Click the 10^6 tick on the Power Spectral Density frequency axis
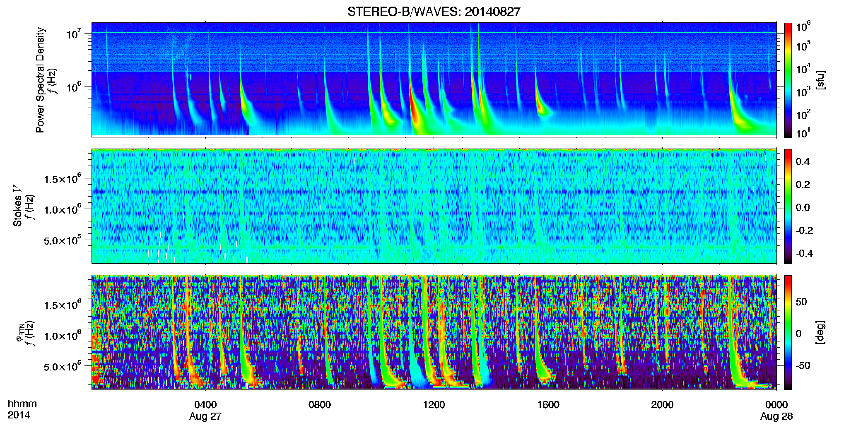Image resolution: width=868 pixels, height=447 pixels. [x=73, y=88]
